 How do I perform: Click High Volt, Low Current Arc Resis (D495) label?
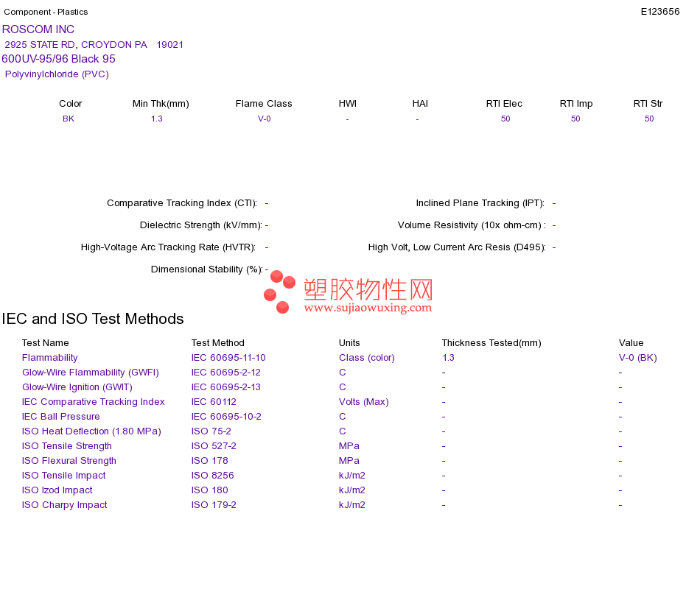coord(457,247)
